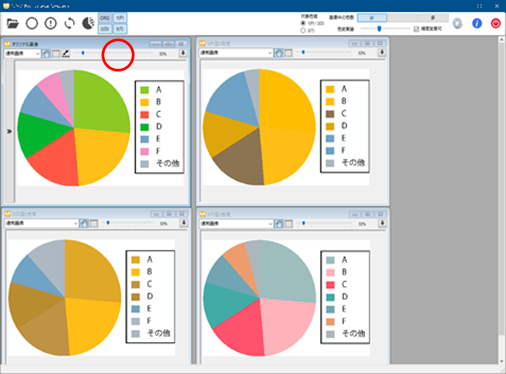506x374 pixels.
Task: Click pink F legend swatch in original panel
Action: pyautogui.click(x=144, y=151)
